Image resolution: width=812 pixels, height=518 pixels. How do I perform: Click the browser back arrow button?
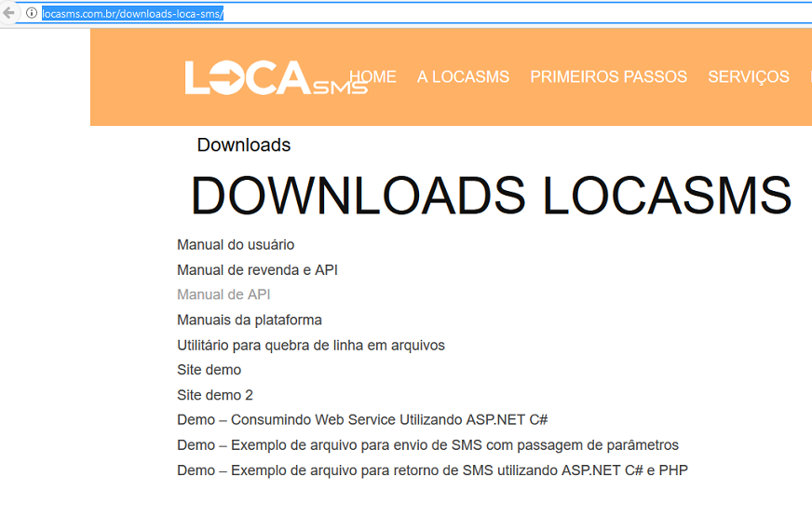tap(8, 13)
